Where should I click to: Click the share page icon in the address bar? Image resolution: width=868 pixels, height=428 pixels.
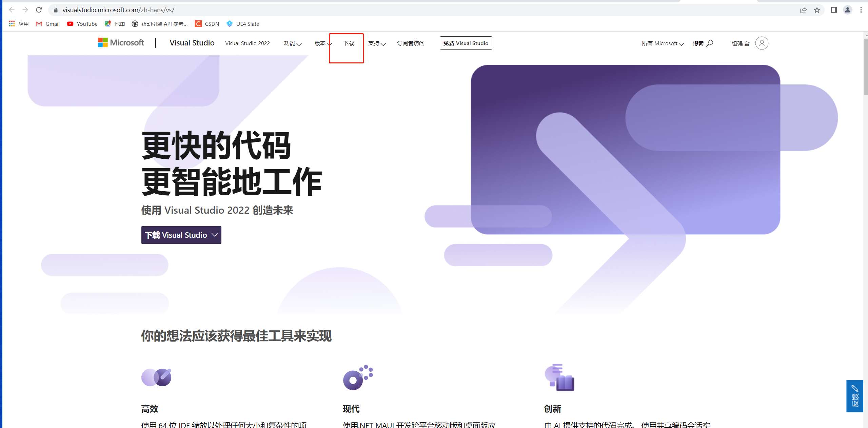tap(803, 10)
